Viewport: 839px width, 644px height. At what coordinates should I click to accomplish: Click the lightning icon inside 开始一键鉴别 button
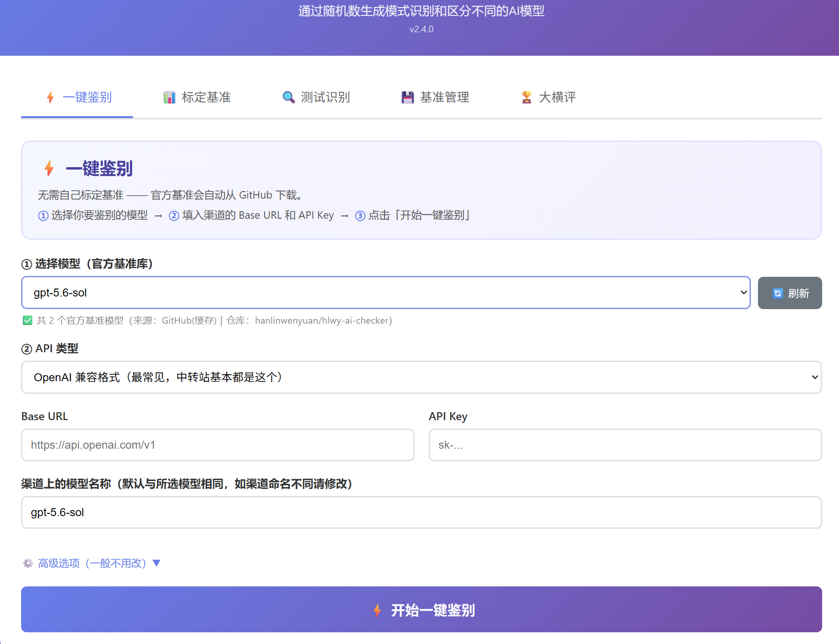point(377,610)
